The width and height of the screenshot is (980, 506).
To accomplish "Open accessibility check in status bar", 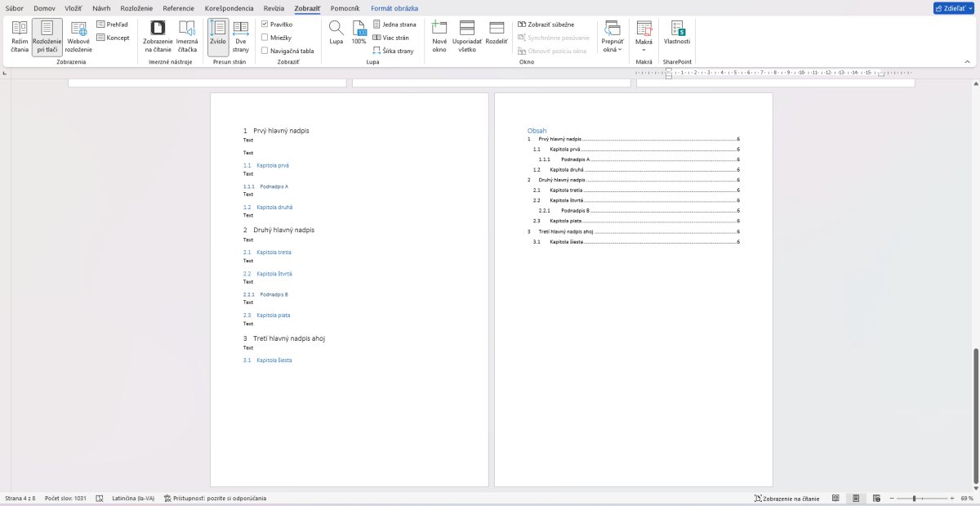I will point(215,498).
